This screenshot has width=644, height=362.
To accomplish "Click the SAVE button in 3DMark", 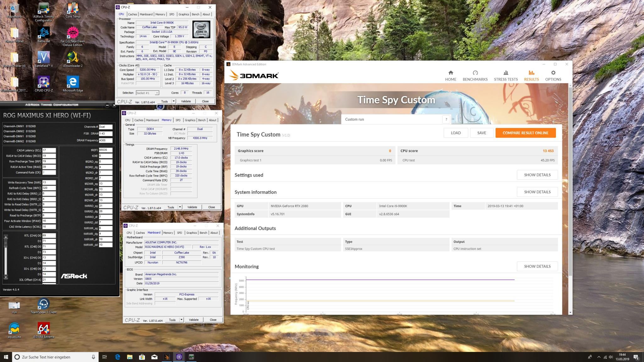I will (481, 133).
